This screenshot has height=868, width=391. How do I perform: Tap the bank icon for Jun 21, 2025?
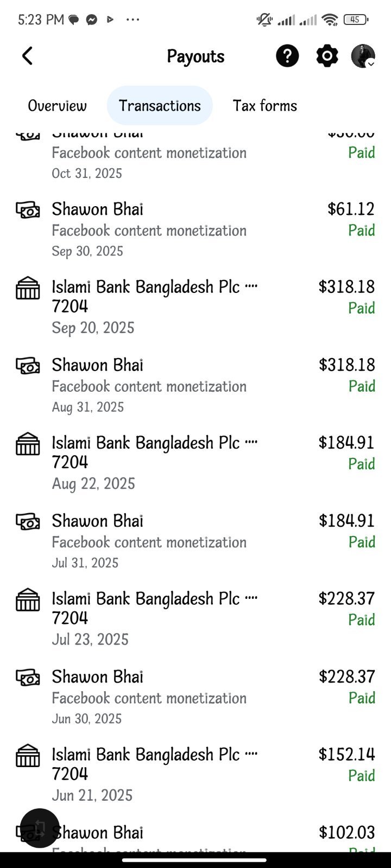point(28,755)
